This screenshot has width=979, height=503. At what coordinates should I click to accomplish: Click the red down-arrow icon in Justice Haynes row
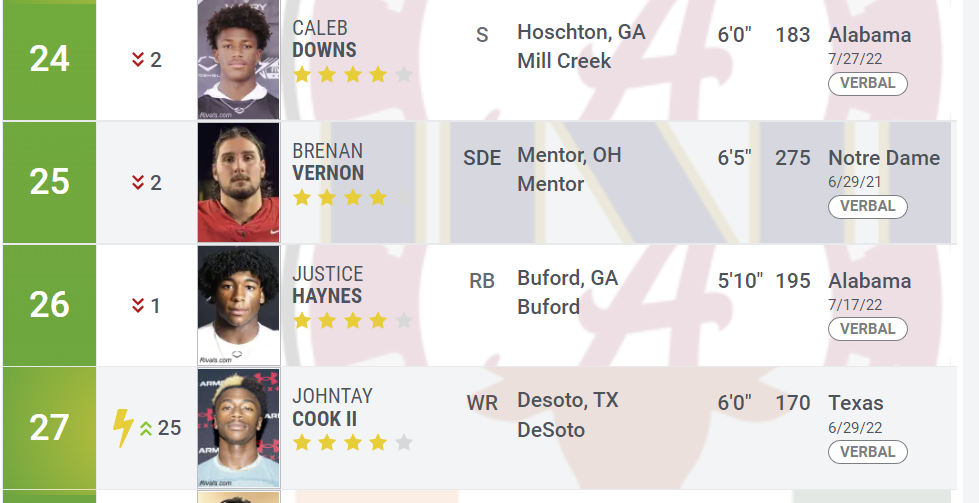pos(138,305)
